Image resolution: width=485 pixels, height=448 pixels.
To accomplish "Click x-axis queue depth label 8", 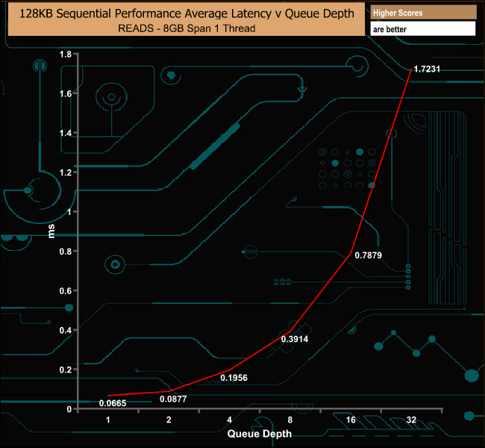I will click(290, 420).
